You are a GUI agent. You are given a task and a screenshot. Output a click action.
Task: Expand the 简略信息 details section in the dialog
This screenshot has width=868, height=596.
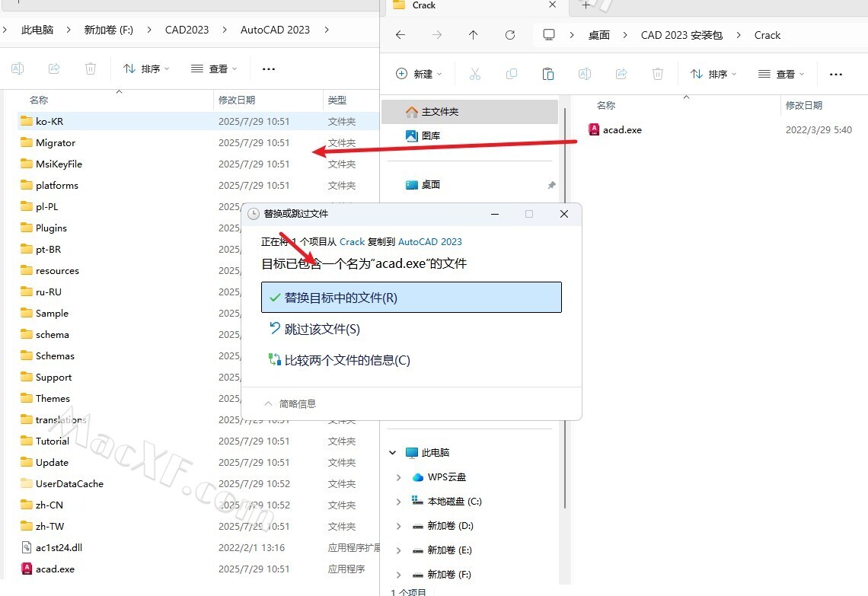290,404
